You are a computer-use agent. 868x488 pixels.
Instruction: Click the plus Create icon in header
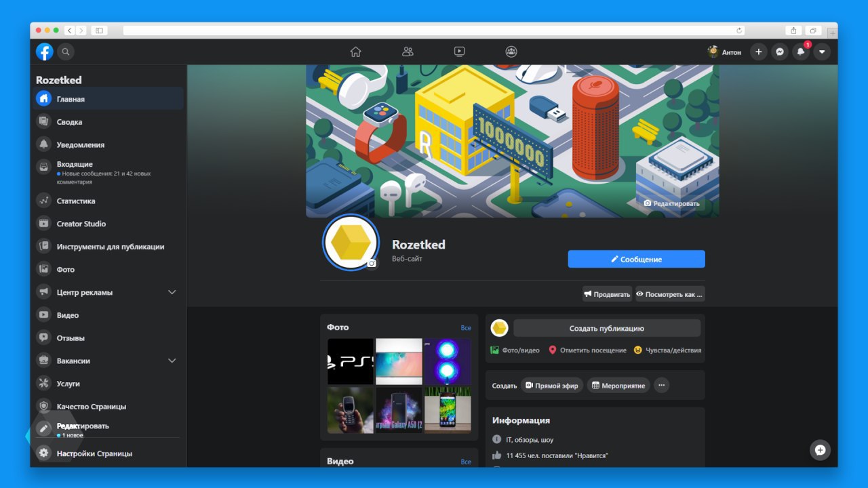(759, 52)
